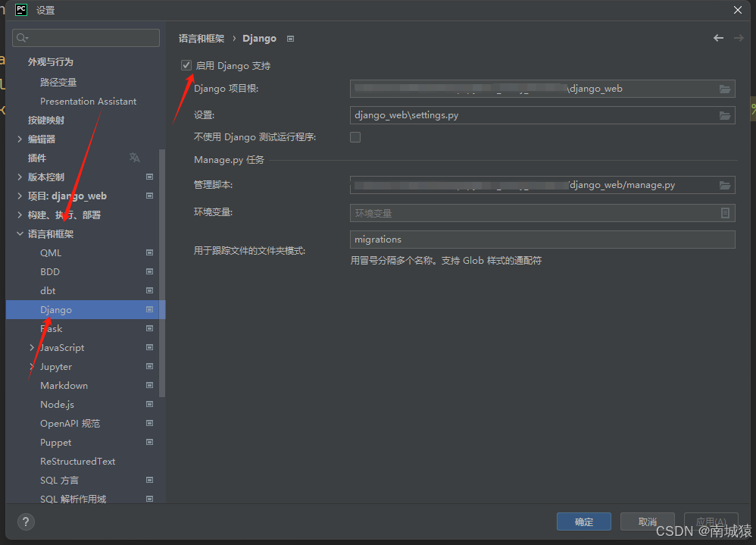This screenshot has width=756, height=545.
Task: Click the settings tree vertical scrollbar
Action: pyautogui.click(x=162, y=273)
